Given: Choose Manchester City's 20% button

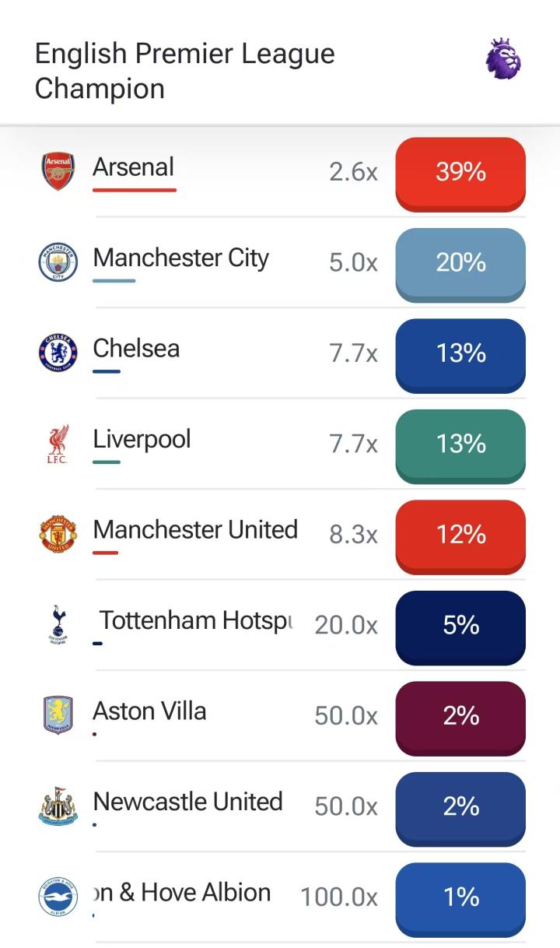Looking at the screenshot, I should pyautogui.click(x=460, y=265).
